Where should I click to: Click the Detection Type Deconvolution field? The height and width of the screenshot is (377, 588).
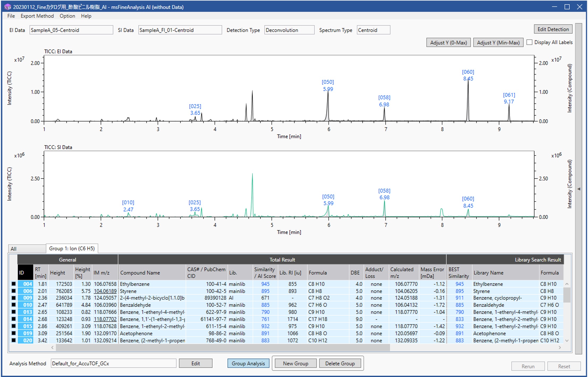click(289, 30)
